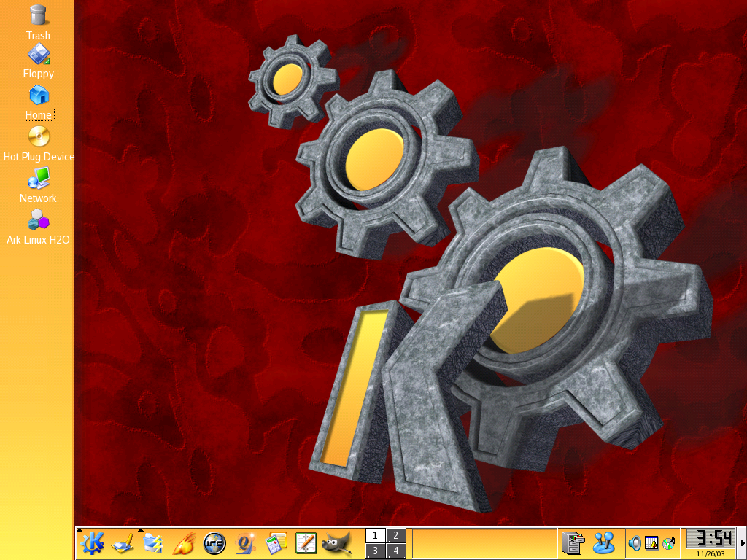Viewport: 747px width, 560px height.
Task: Launch the pencil-and-ruler editor icon
Action: (x=306, y=543)
